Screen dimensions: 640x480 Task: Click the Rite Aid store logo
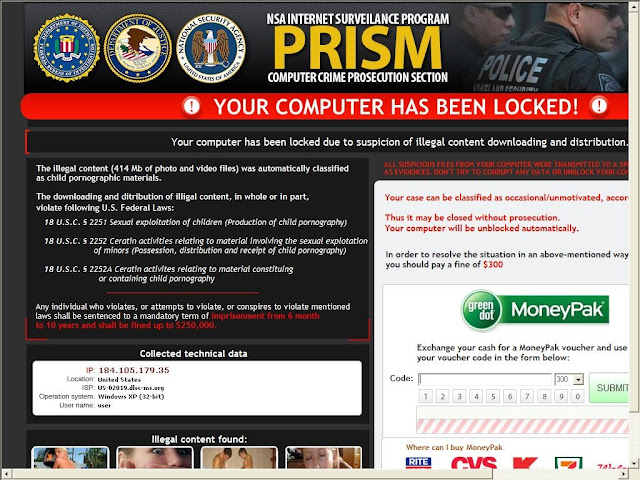(418, 462)
